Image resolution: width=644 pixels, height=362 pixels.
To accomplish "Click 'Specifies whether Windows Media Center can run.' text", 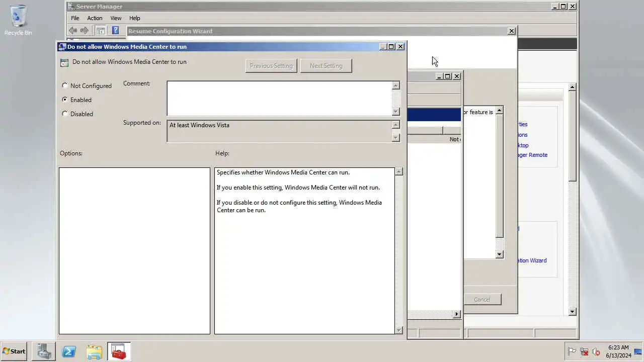I will [283, 172].
